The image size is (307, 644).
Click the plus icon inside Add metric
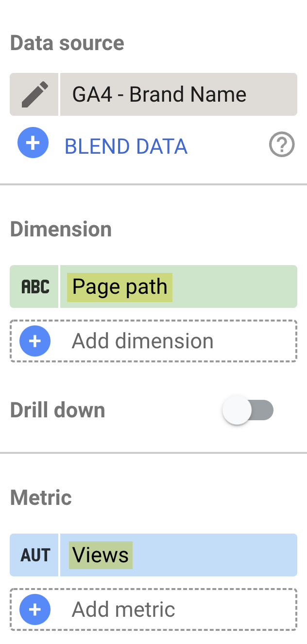pos(34,609)
